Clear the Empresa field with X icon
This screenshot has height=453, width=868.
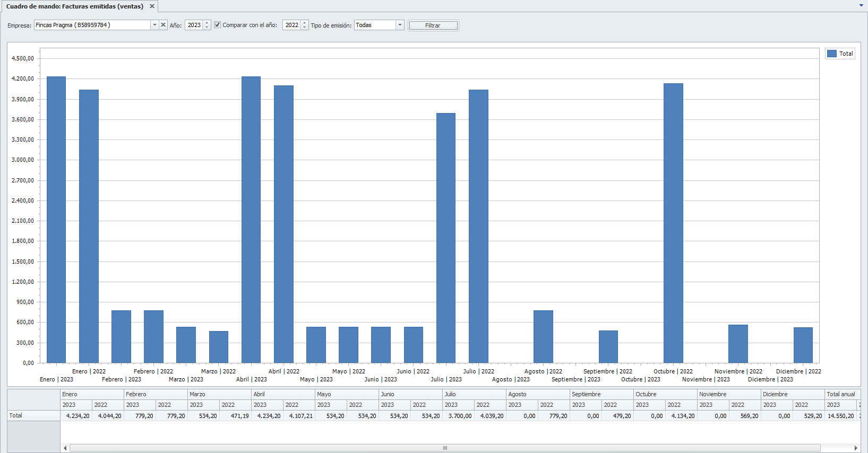coord(164,25)
